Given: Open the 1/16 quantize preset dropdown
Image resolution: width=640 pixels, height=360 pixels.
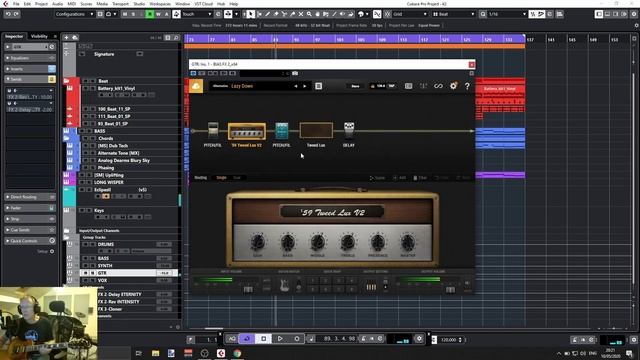Looking at the screenshot, I should [507, 14].
